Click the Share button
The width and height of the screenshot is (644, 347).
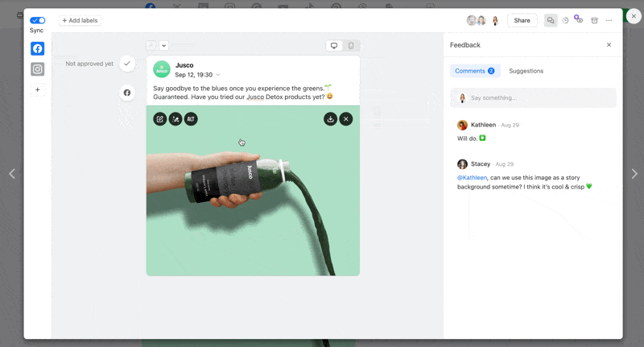[522, 21]
